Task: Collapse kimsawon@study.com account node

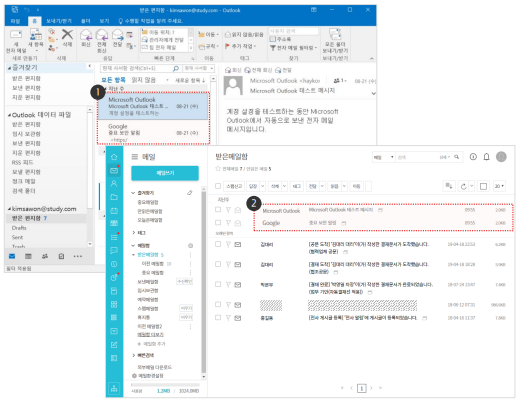Action: pyautogui.click(x=9, y=209)
